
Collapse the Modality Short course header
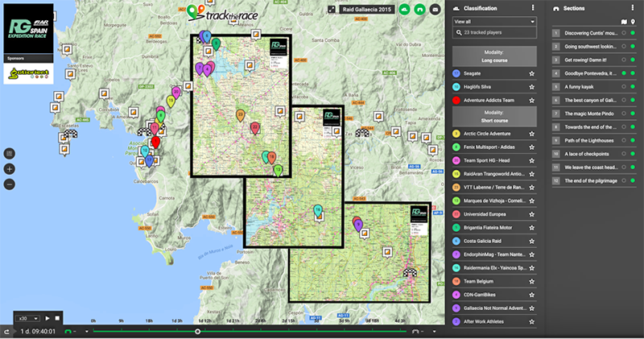pyautogui.click(x=494, y=116)
